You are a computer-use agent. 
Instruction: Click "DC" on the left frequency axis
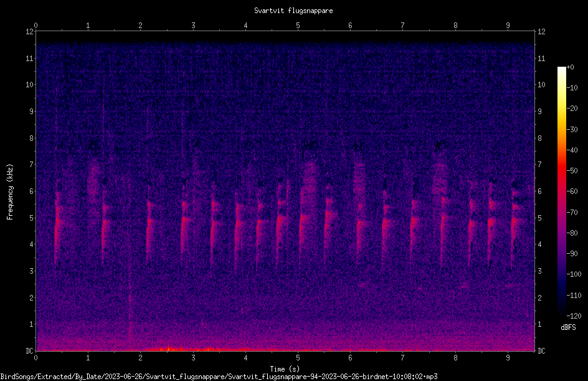tap(29, 351)
